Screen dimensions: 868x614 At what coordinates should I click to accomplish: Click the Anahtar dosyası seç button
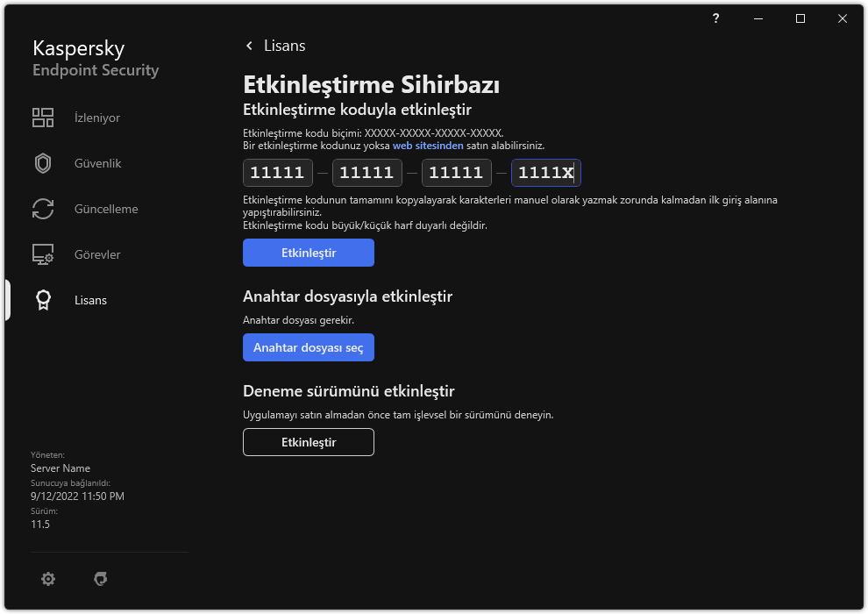coord(308,347)
